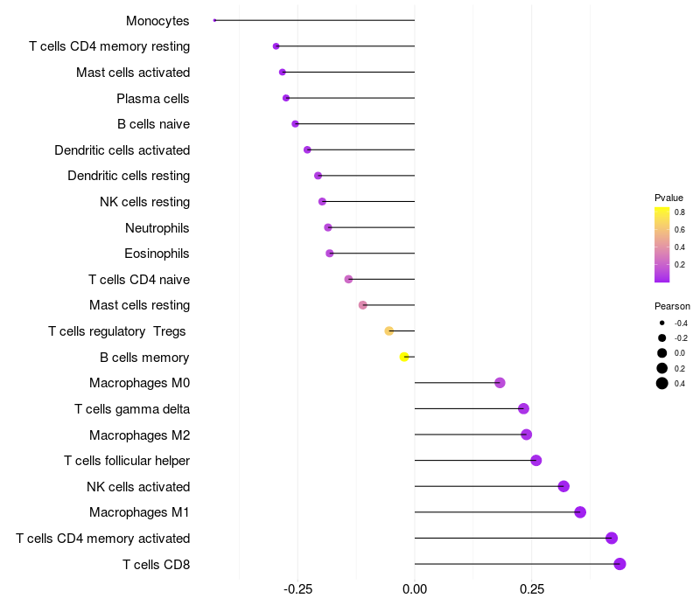Click the Pearson 0.4 legend circle
Viewport: 700px width, 612px height.
point(662,383)
